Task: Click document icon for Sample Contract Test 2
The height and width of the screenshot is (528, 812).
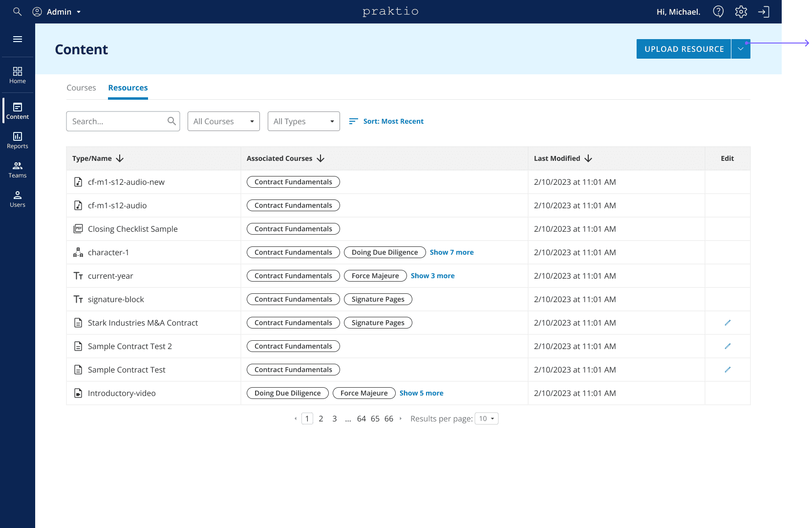Action: [78, 346]
